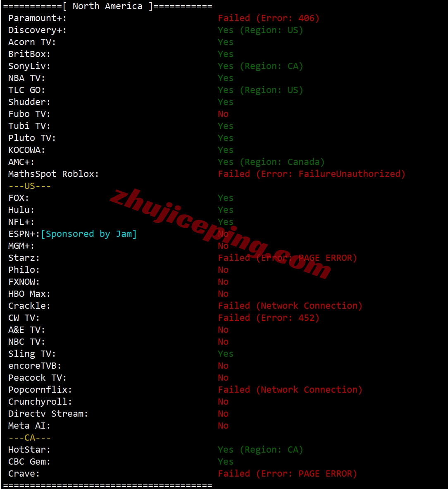
Task: Click the 'FailureUnauthorized' error for MathsSpot Roblox
Action: pos(352,174)
